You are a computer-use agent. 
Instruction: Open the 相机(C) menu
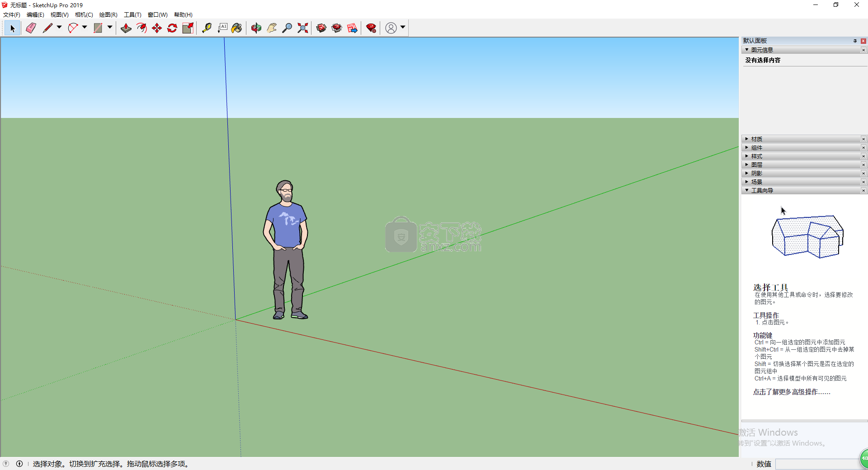tap(84, 15)
